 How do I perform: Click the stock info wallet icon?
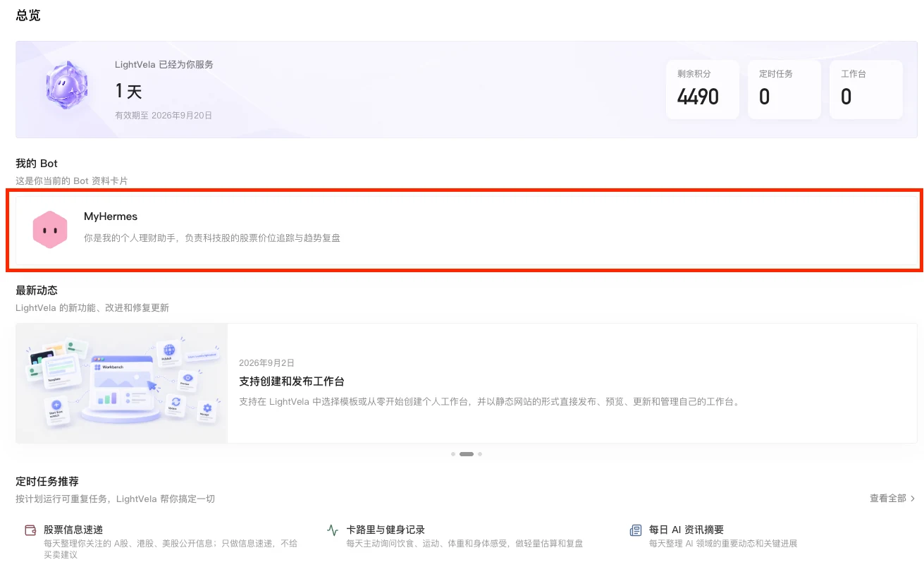point(30,530)
